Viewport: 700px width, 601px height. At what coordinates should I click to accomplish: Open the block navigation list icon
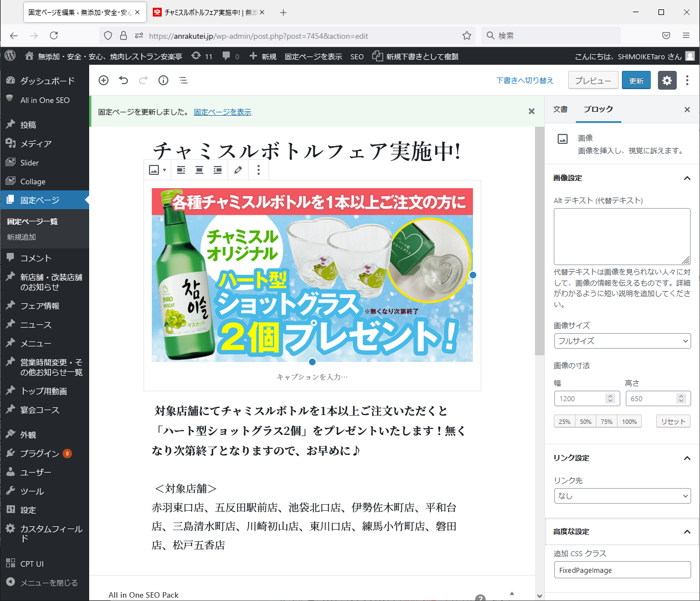tap(183, 80)
